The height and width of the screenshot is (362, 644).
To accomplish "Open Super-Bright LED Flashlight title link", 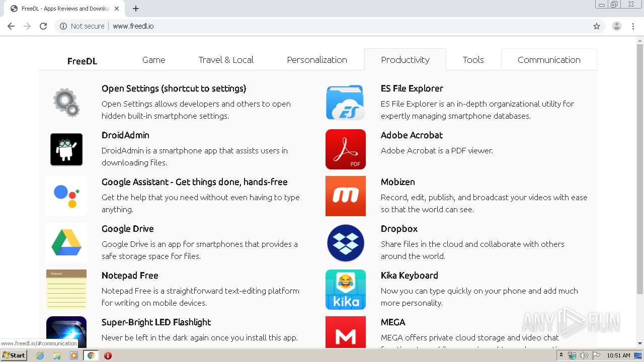I will pos(156,322).
